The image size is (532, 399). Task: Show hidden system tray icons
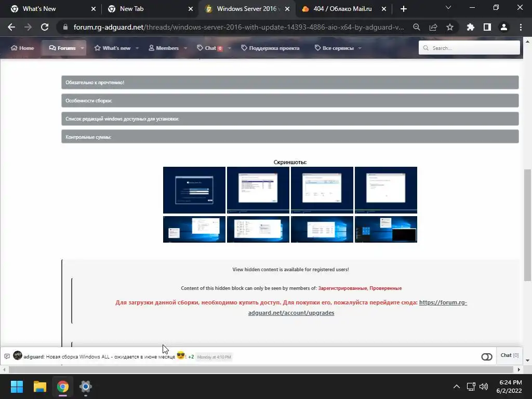457,387
